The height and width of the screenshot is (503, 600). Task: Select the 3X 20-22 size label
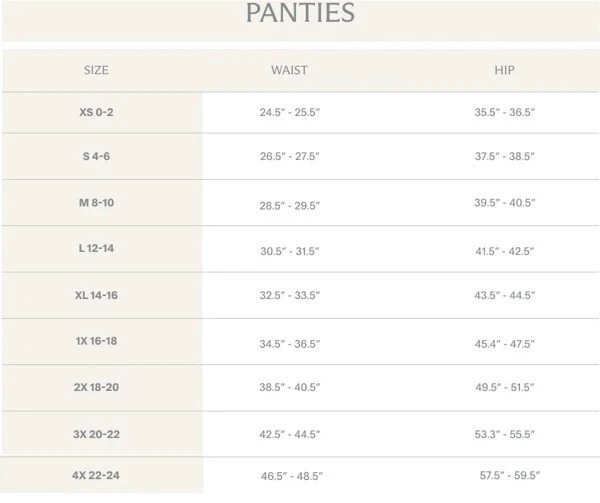[96, 434]
